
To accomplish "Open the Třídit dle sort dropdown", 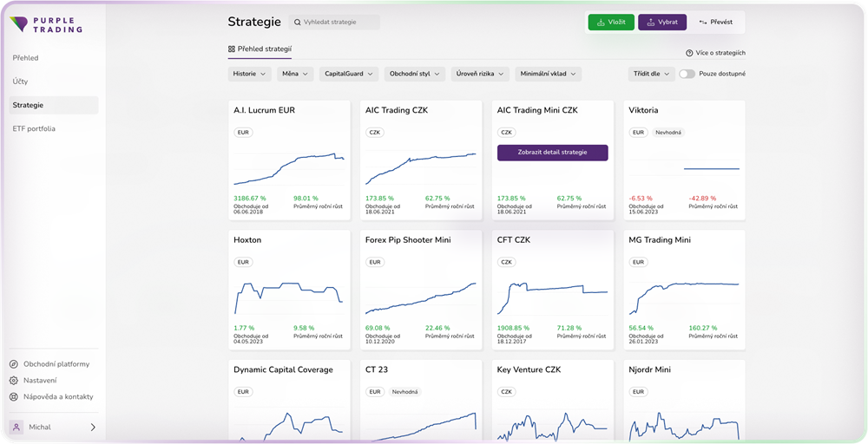I will tap(652, 74).
